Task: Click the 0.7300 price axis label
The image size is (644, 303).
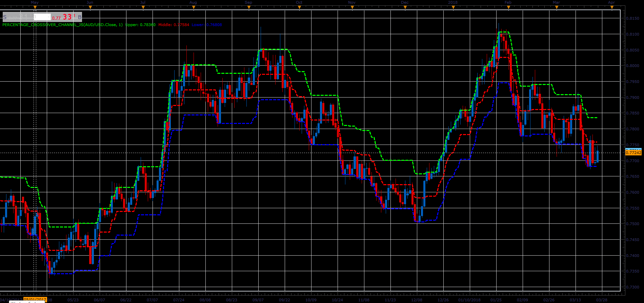Action: pyautogui.click(x=632, y=287)
